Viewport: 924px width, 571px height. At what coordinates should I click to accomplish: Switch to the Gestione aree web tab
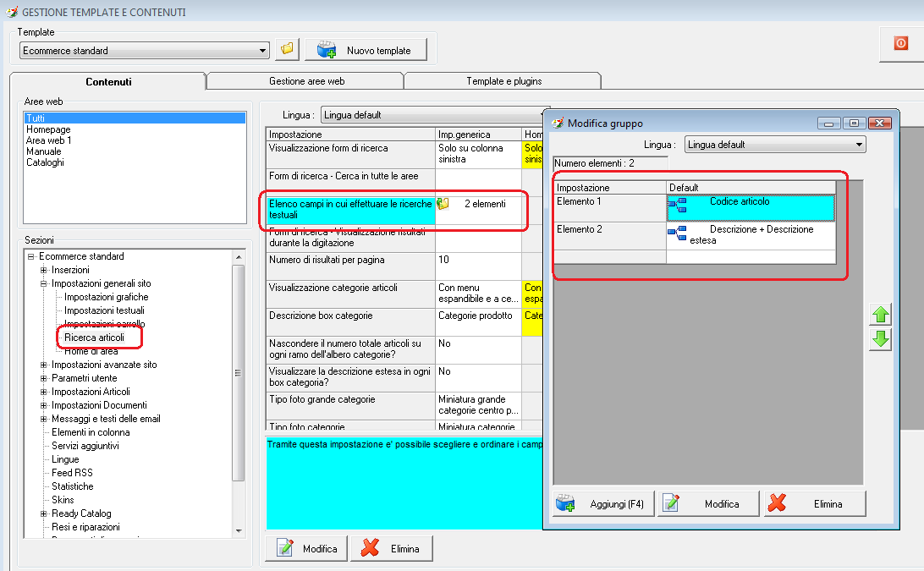click(x=306, y=81)
